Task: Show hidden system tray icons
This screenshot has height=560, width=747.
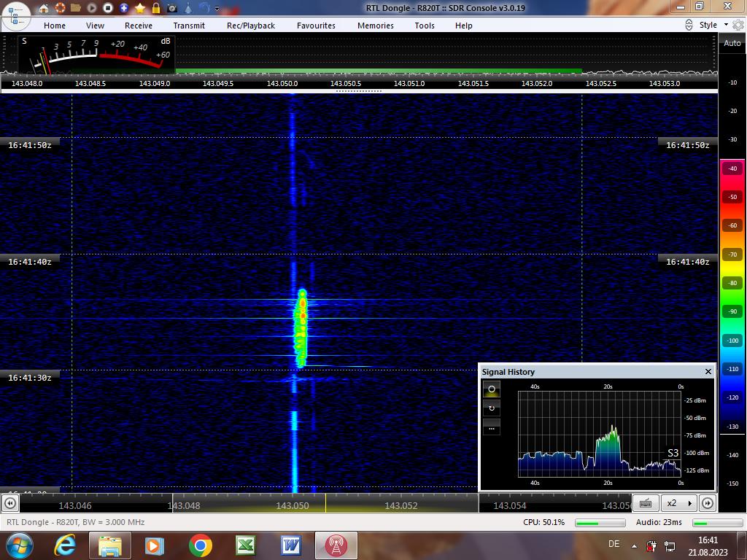Action: [634, 546]
